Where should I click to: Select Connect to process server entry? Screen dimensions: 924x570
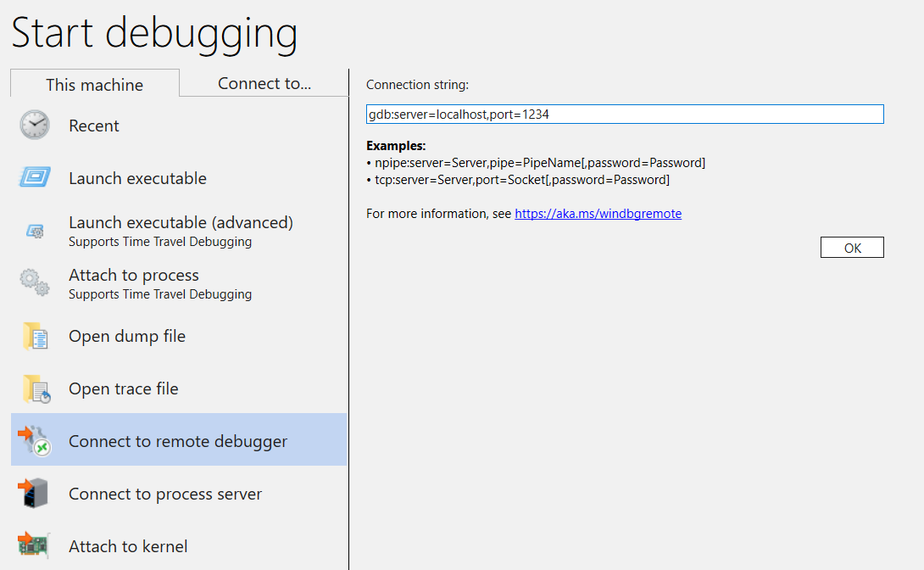[x=164, y=493]
